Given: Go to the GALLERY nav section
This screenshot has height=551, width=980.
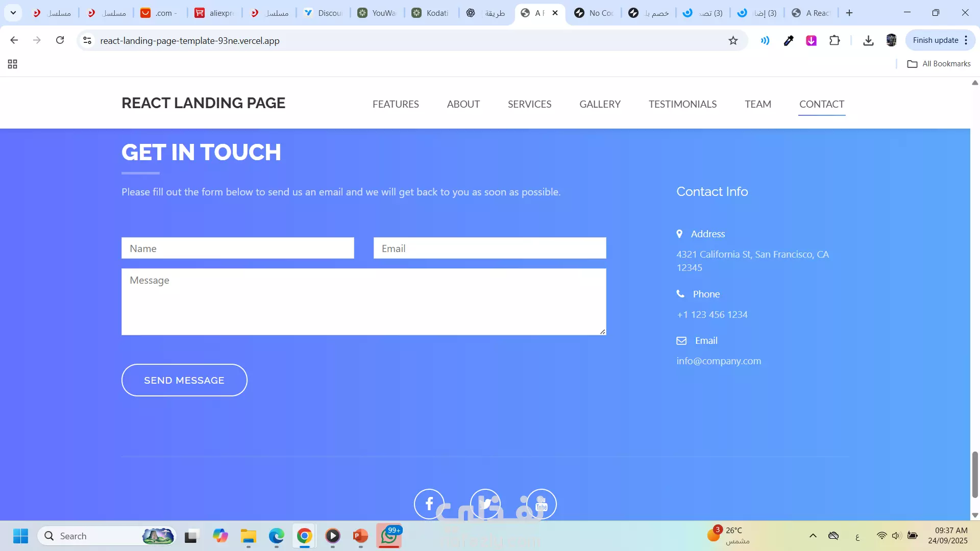Looking at the screenshot, I should pos(600,104).
